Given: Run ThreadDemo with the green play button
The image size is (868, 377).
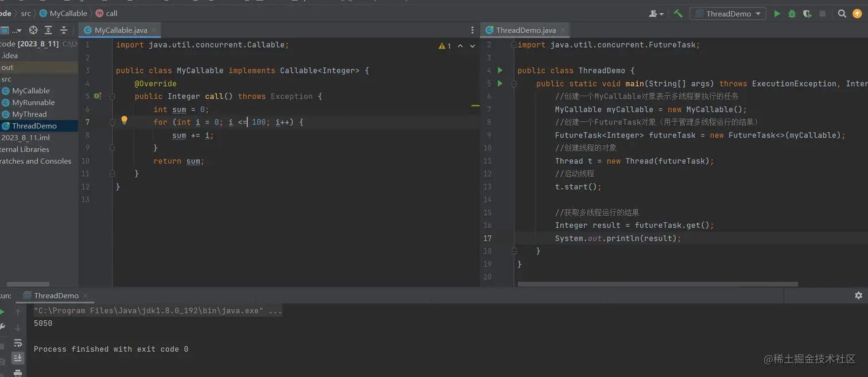Looking at the screenshot, I should coord(777,14).
